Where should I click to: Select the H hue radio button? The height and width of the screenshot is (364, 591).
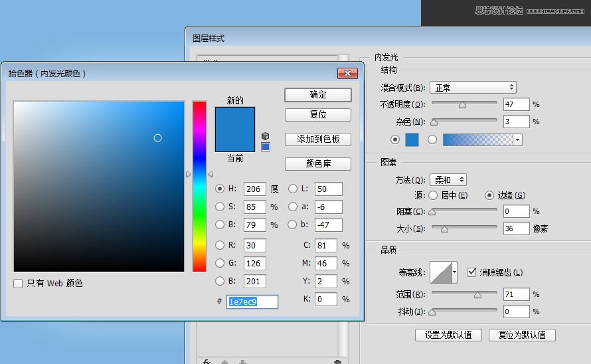[220, 189]
